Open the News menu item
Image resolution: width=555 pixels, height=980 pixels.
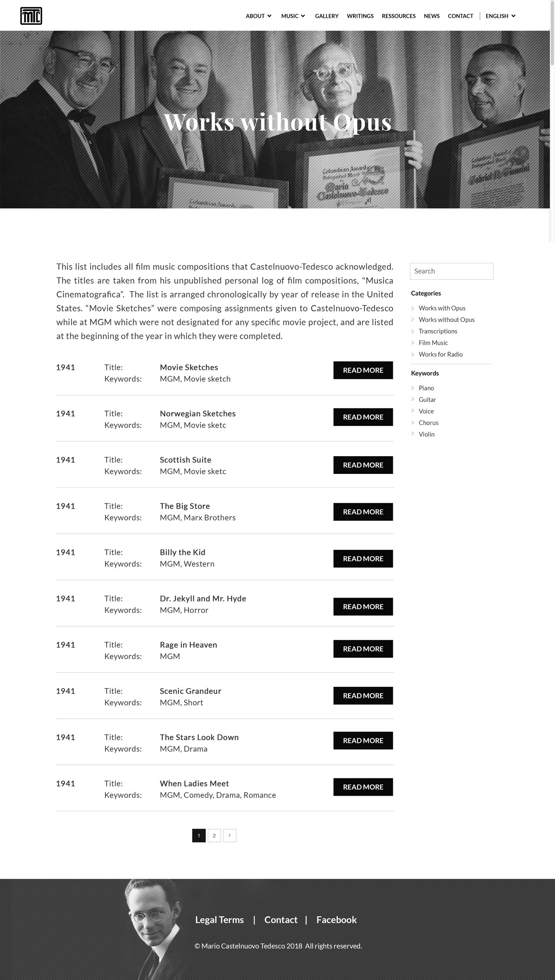pos(431,16)
